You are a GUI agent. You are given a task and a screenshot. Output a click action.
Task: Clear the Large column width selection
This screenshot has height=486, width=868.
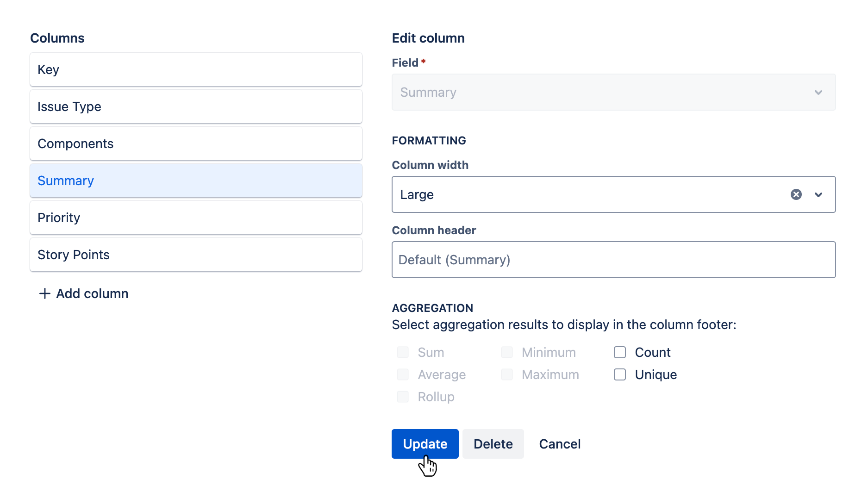796,194
